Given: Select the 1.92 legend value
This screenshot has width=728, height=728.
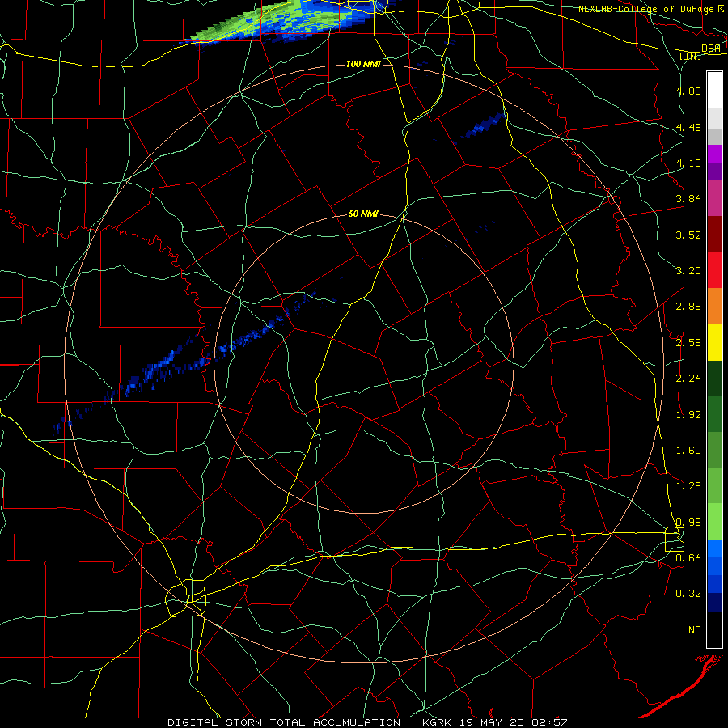Looking at the screenshot, I should pyautogui.click(x=688, y=415).
